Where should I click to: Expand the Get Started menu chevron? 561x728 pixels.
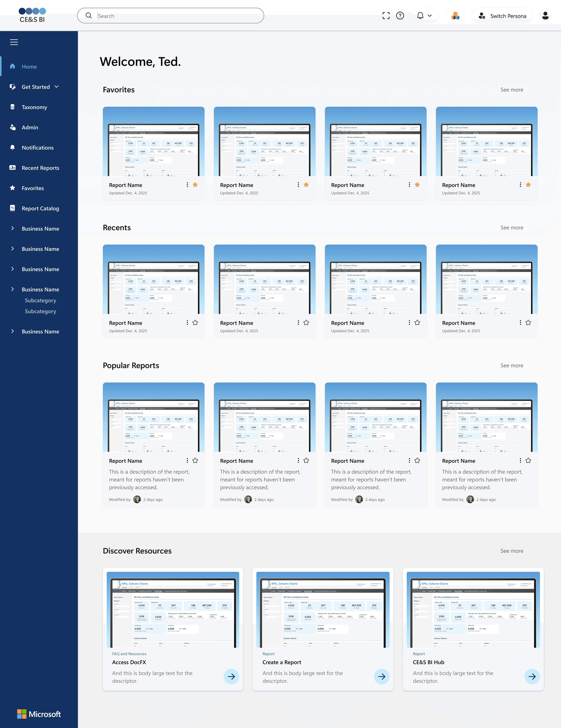point(57,87)
